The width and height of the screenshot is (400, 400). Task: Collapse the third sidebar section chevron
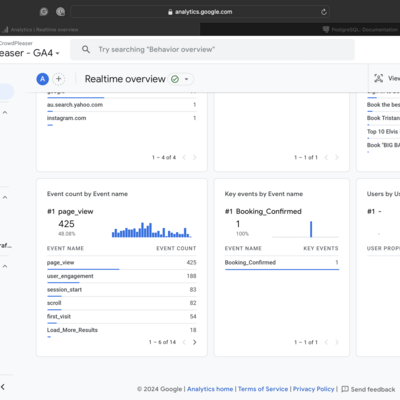pos(5,266)
